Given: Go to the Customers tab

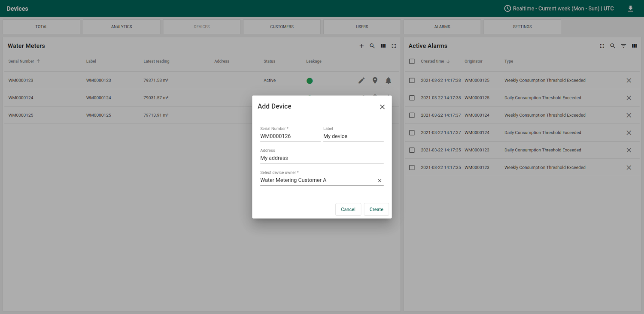Looking at the screenshot, I should click(x=282, y=27).
